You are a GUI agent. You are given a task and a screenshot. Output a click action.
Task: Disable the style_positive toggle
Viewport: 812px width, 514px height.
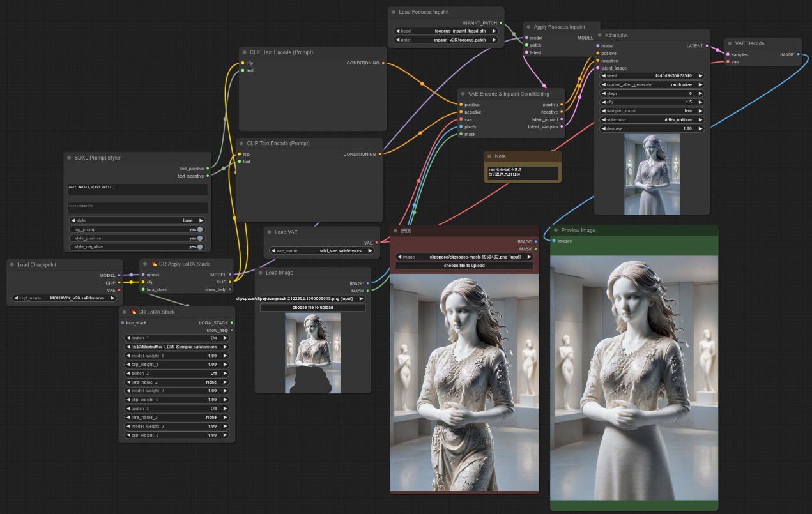pos(200,238)
